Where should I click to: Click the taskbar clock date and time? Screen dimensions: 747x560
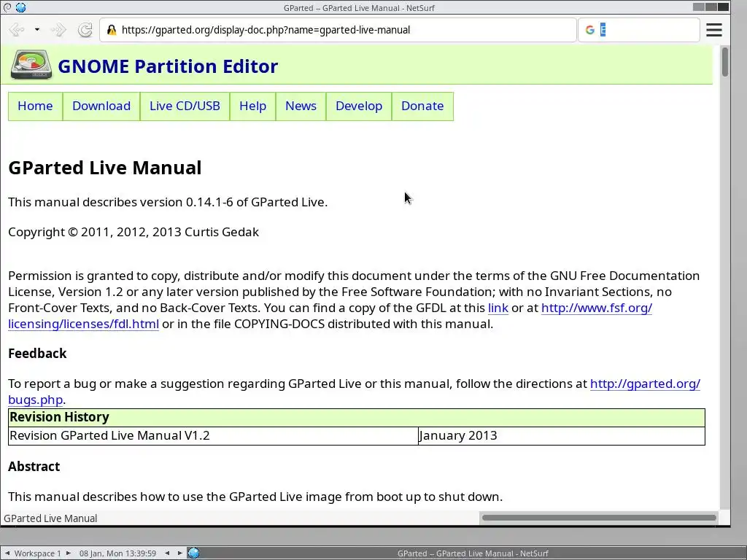pos(117,553)
